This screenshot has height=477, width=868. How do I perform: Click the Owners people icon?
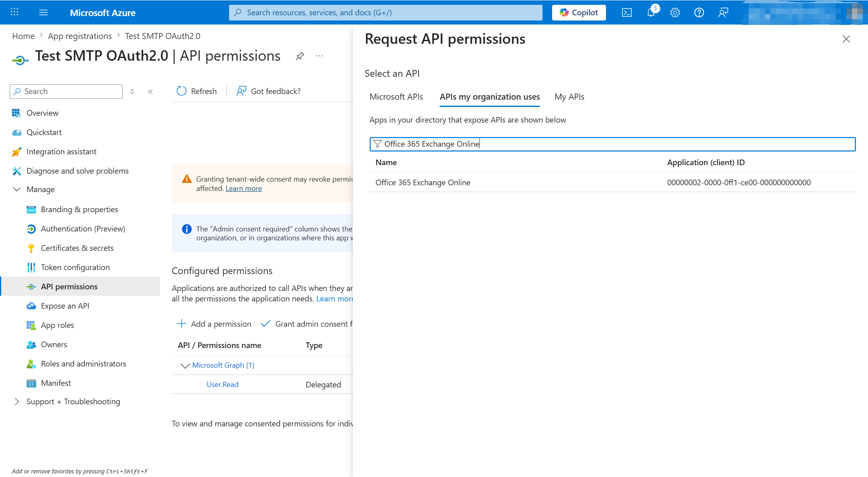click(x=31, y=344)
